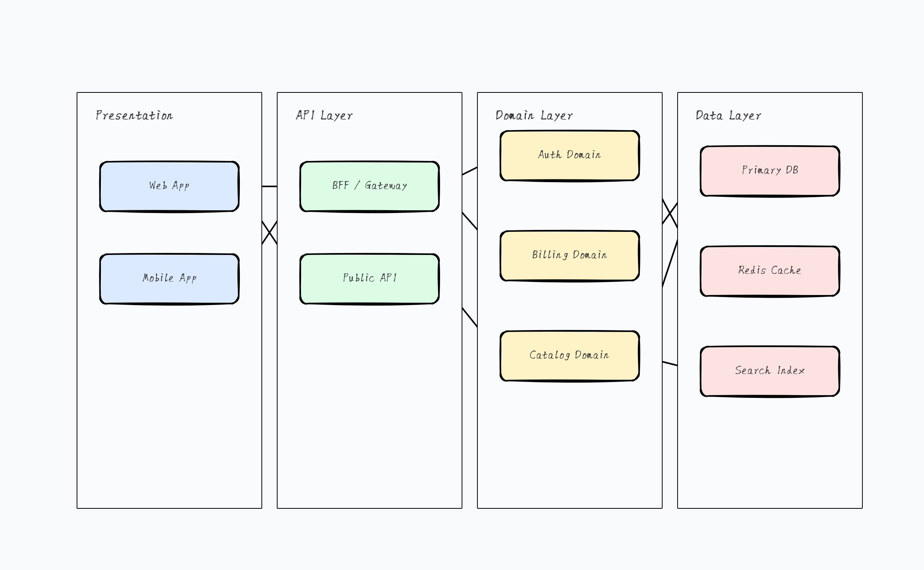The width and height of the screenshot is (924, 570).
Task: Click the Catalog Domain box
Action: 569,355
